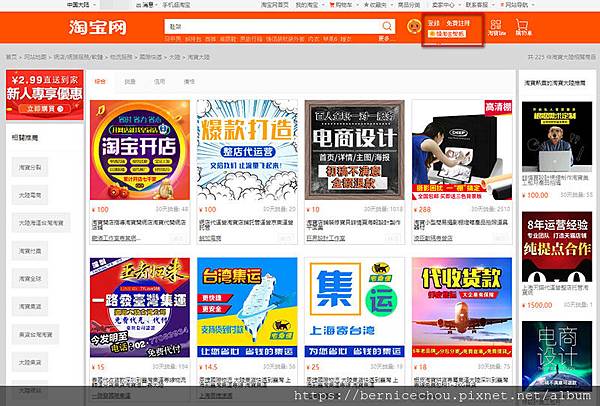Click 更多 beside the hot search keywords

click(384, 39)
